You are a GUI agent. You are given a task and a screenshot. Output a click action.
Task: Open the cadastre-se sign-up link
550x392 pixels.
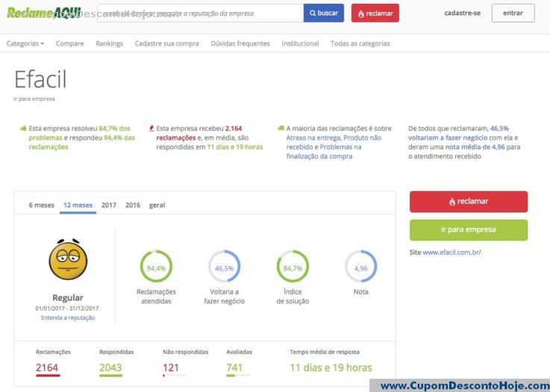[462, 13]
